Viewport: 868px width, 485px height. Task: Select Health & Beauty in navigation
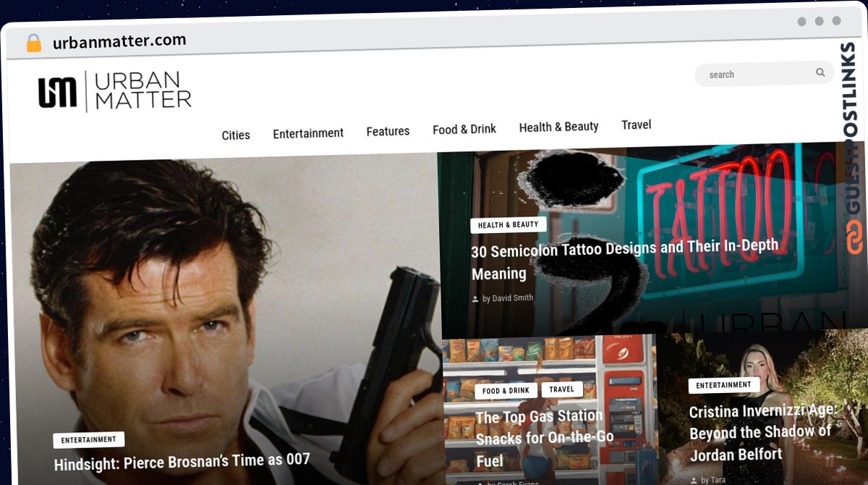558,127
